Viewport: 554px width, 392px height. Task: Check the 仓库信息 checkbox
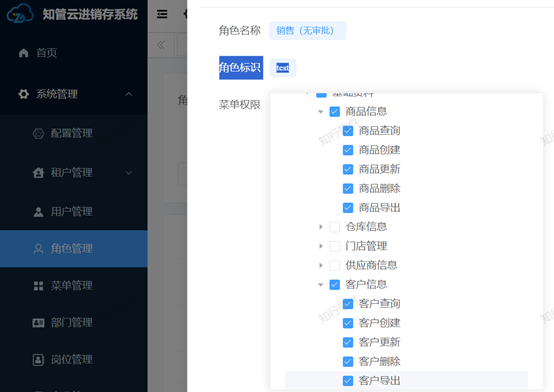[335, 227]
